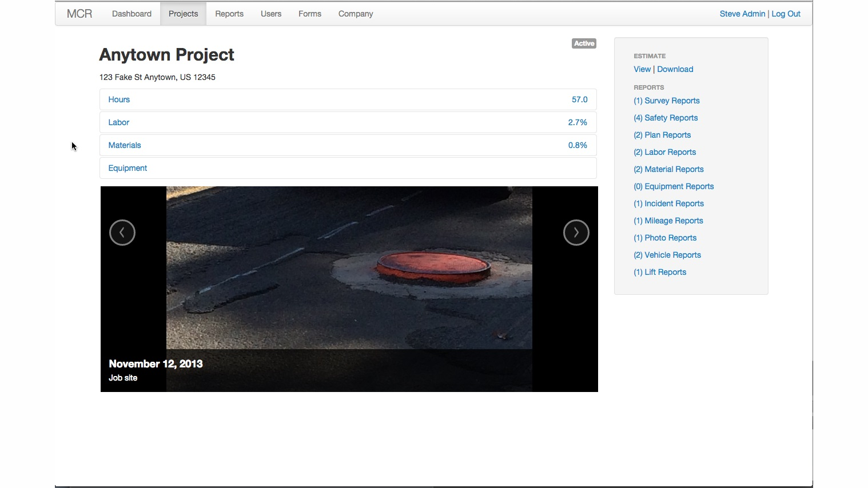Click the 57.0 hours value

pos(580,99)
